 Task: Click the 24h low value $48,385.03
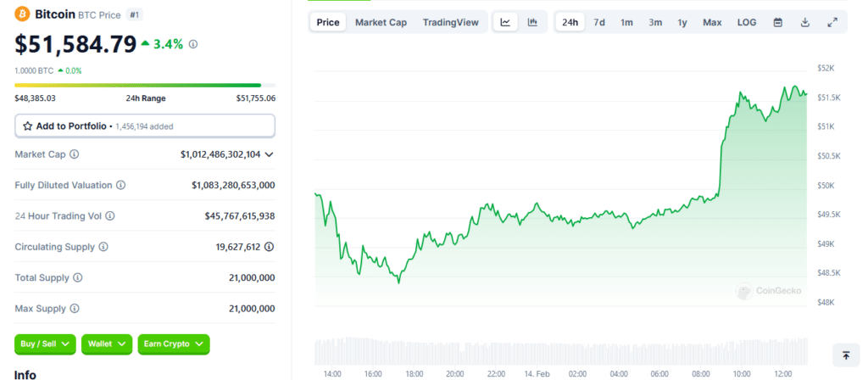pos(36,98)
